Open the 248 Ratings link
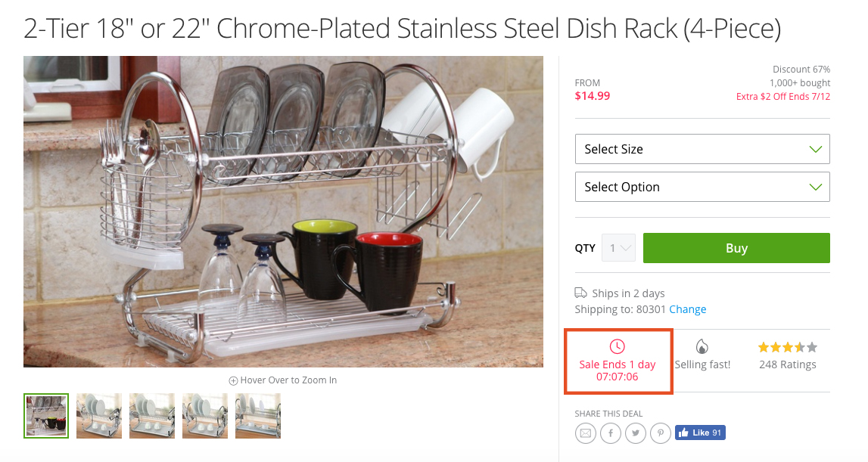Image resolution: width=868 pixels, height=462 pixels. [x=787, y=364]
